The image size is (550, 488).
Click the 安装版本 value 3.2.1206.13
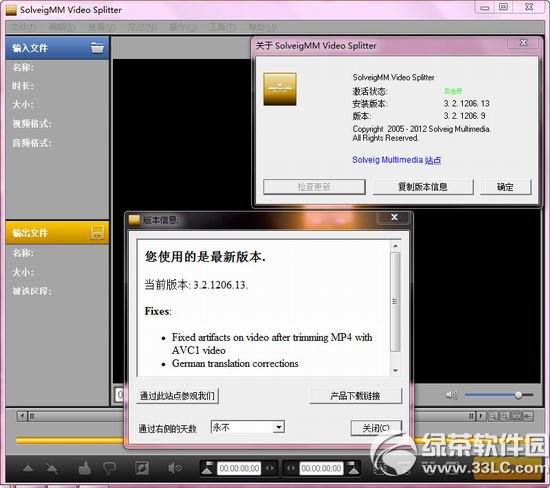[467, 103]
